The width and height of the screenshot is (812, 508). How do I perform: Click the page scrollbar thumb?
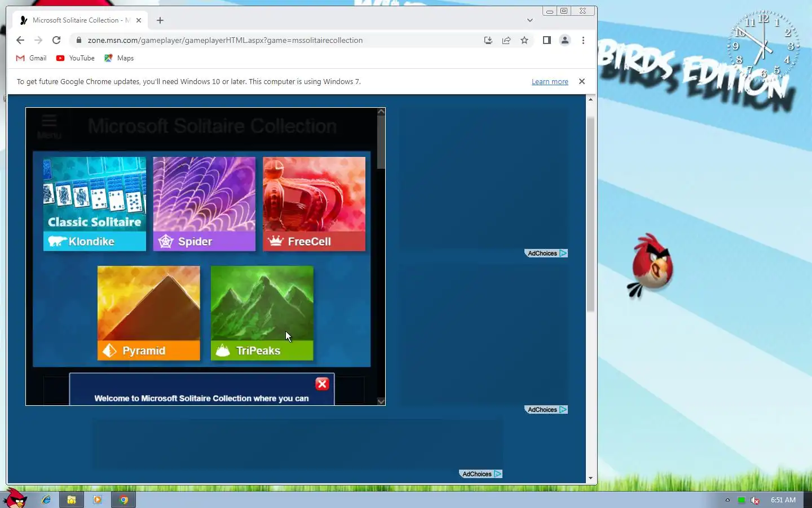coord(590,214)
